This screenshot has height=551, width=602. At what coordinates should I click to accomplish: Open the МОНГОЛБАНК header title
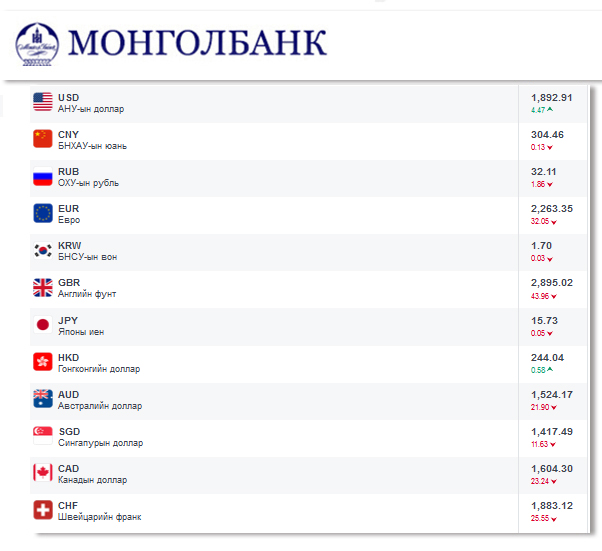pyautogui.click(x=199, y=43)
